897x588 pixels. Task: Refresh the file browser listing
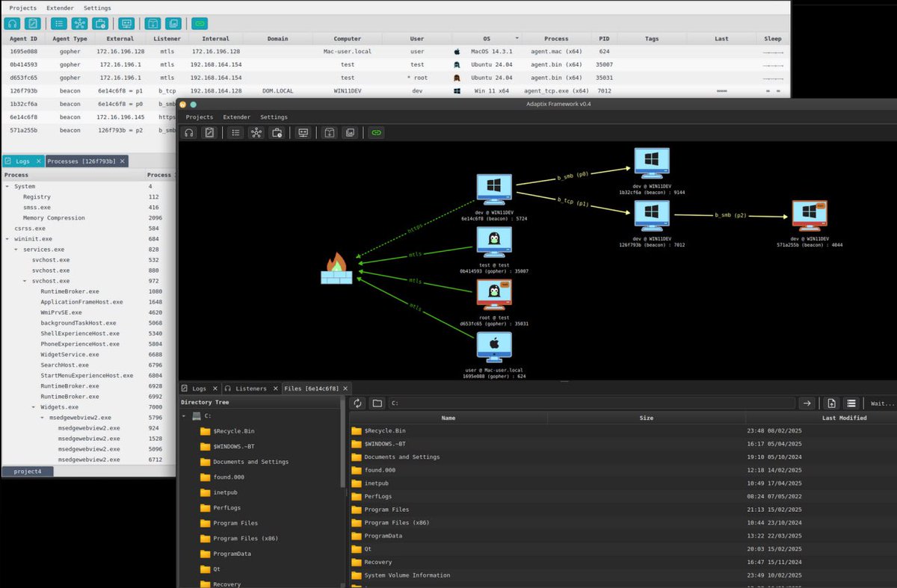point(358,403)
